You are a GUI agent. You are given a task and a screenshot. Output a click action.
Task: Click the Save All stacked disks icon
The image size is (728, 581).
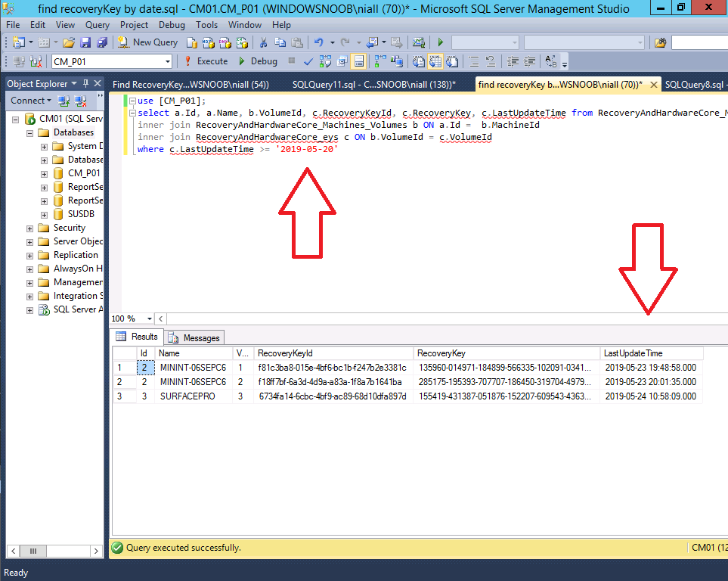[102, 43]
